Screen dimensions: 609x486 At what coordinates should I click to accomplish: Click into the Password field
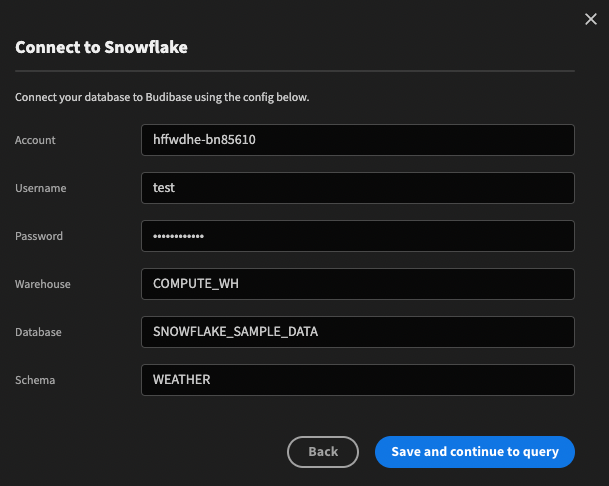coord(358,236)
